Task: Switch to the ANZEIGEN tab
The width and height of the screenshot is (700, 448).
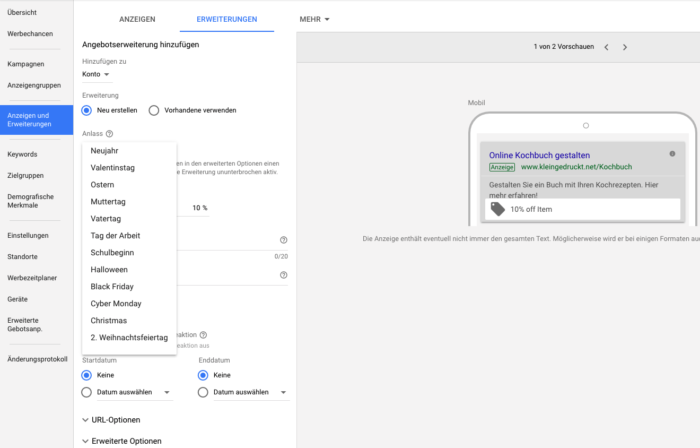Action: coord(137,19)
